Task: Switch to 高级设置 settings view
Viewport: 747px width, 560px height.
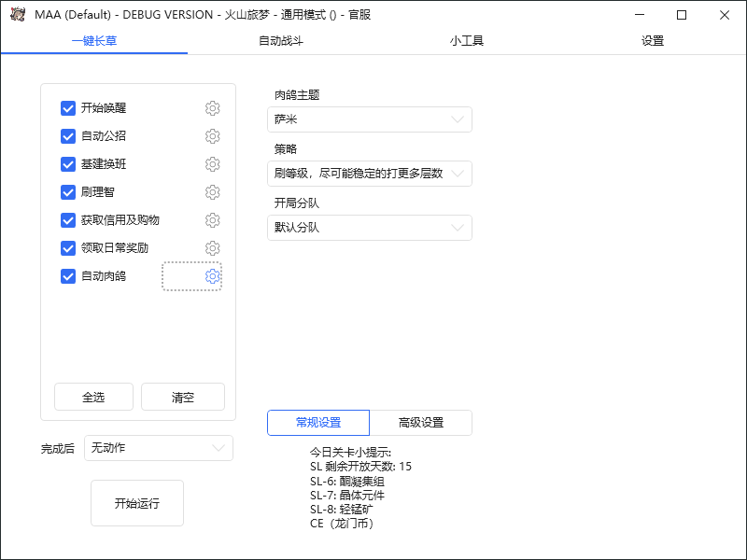Action: click(x=420, y=422)
